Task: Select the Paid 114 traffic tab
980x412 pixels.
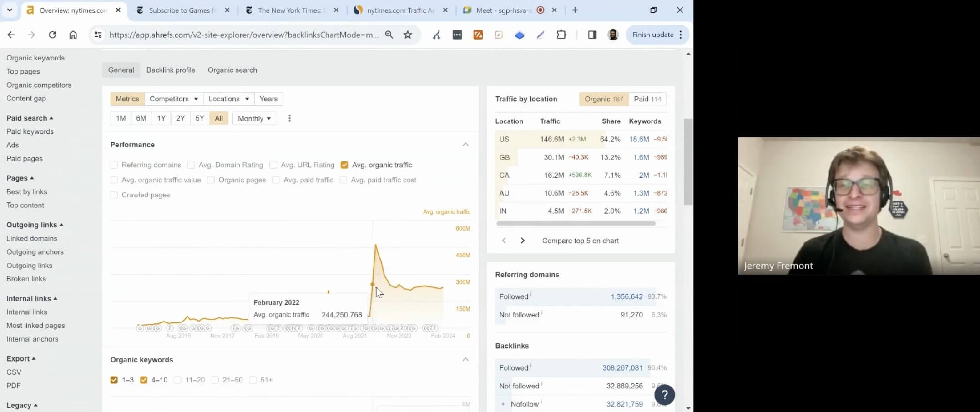Action: (x=647, y=99)
